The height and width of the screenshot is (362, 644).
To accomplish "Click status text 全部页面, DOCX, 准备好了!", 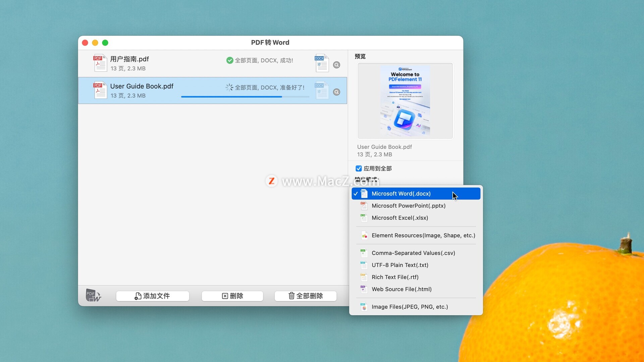I will pos(270,87).
